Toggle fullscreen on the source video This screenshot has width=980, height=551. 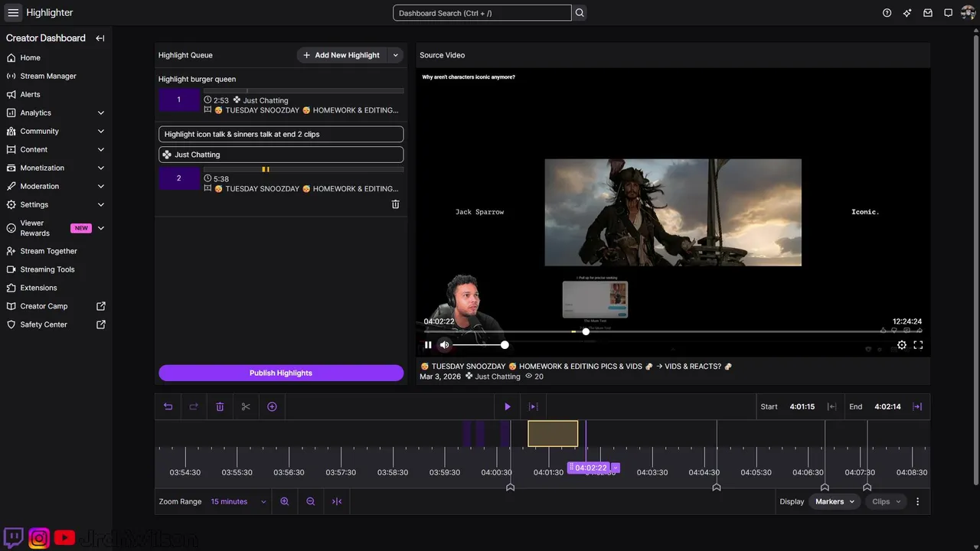pyautogui.click(x=918, y=345)
